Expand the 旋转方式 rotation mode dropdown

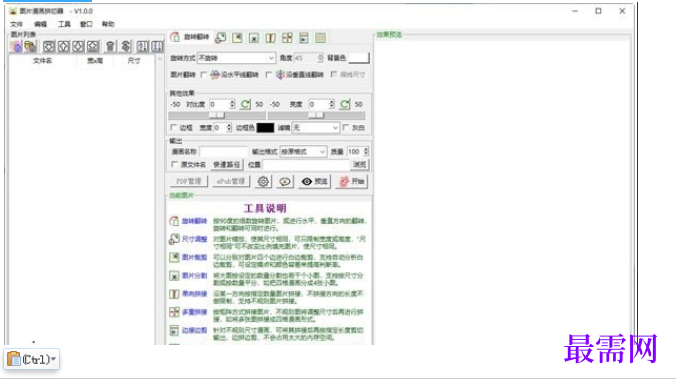[271, 58]
